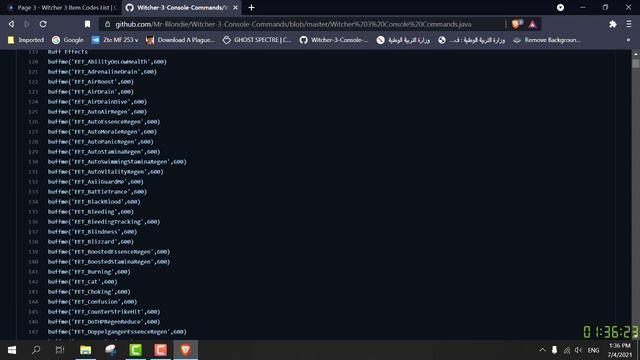Click the EET_Confusion code line
Viewport: 640px width, 360px height.
(x=92, y=302)
